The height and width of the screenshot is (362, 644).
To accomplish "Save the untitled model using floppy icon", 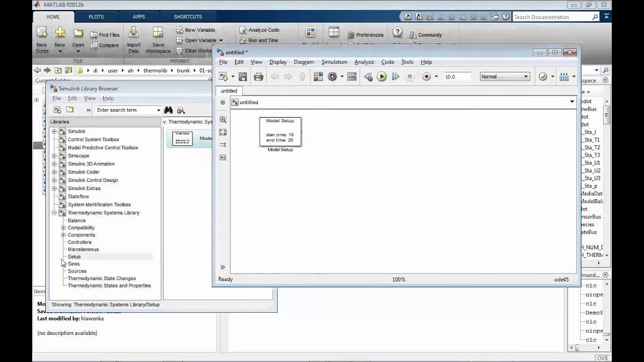I will click(243, 77).
